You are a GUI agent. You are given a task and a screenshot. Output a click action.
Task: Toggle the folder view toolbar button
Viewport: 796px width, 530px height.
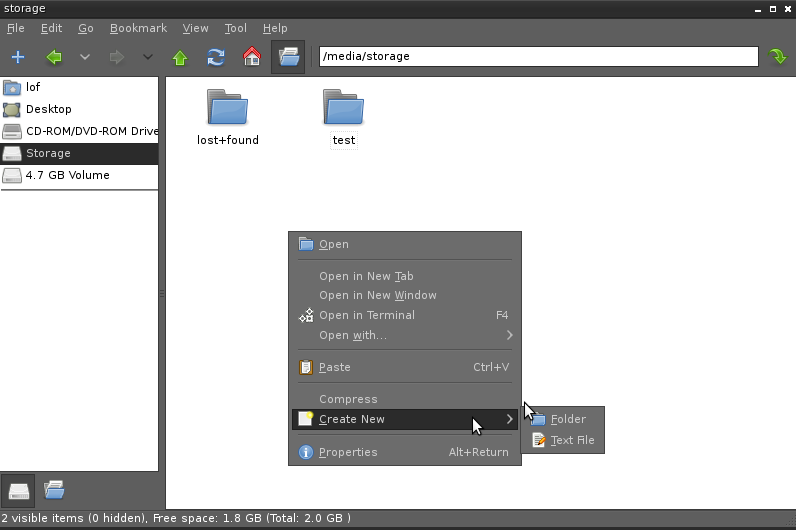pyautogui.click(x=288, y=57)
